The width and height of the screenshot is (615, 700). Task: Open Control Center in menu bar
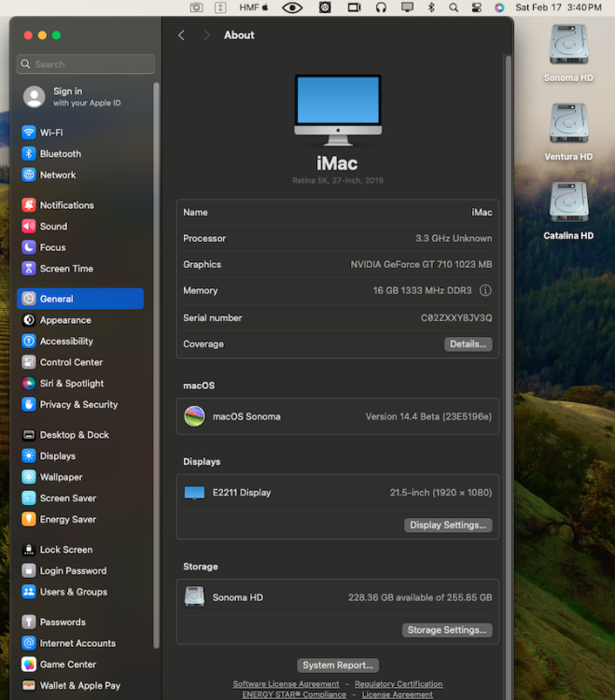click(476, 7)
